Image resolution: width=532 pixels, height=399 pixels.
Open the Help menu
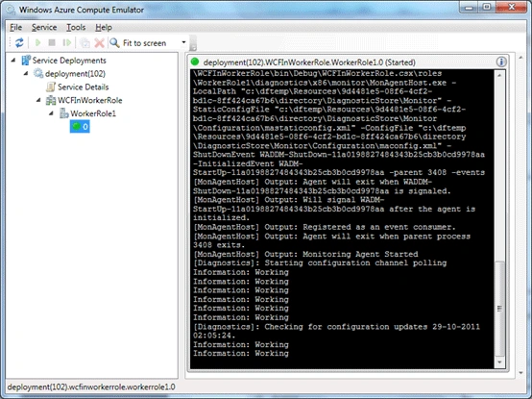pyautogui.click(x=104, y=28)
